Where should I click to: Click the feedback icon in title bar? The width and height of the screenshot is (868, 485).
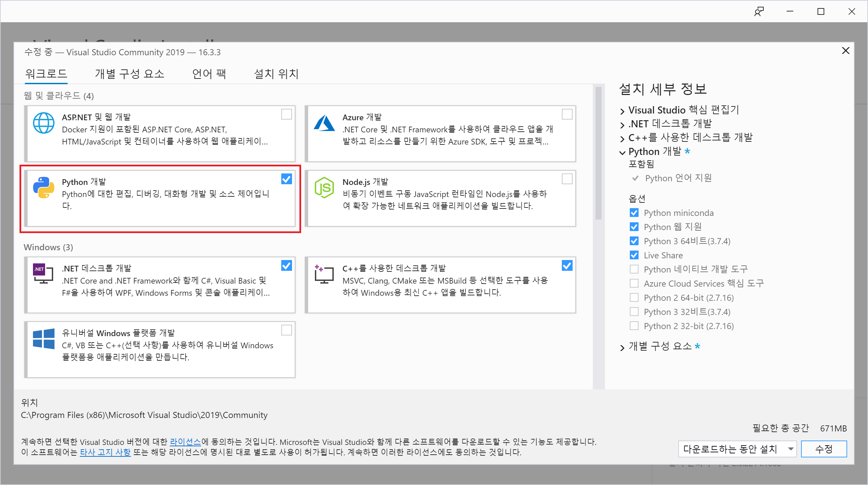[758, 11]
